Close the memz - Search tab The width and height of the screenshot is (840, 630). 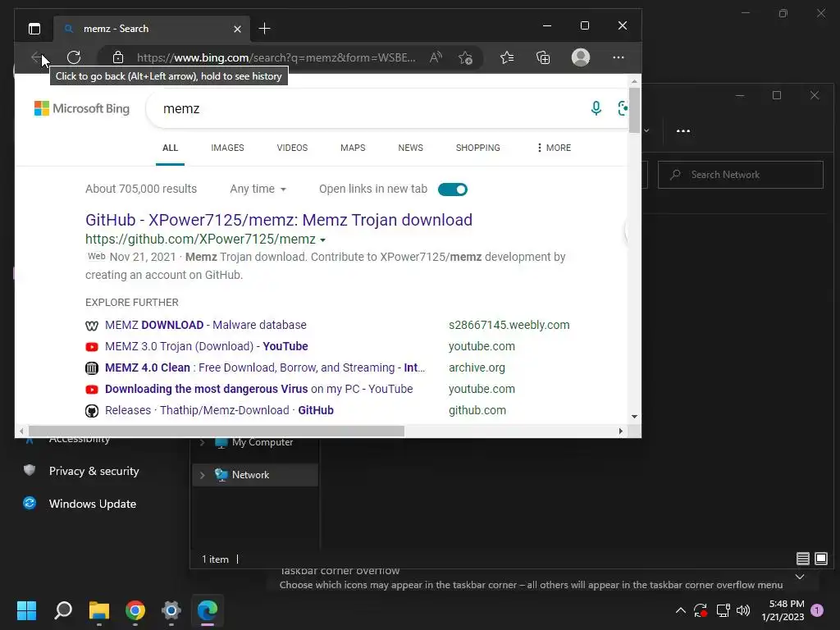(x=237, y=29)
